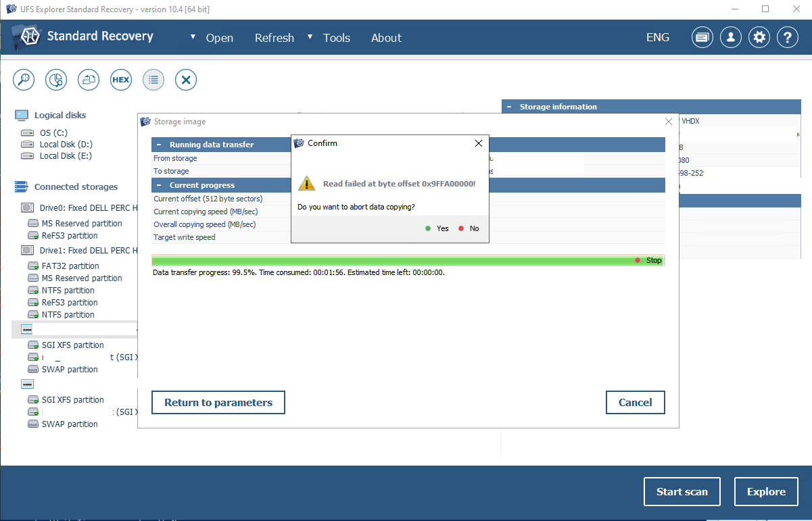This screenshot has width=812, height=521.
Task: Click the Drive1 hard disk icon
Action: 27,250
